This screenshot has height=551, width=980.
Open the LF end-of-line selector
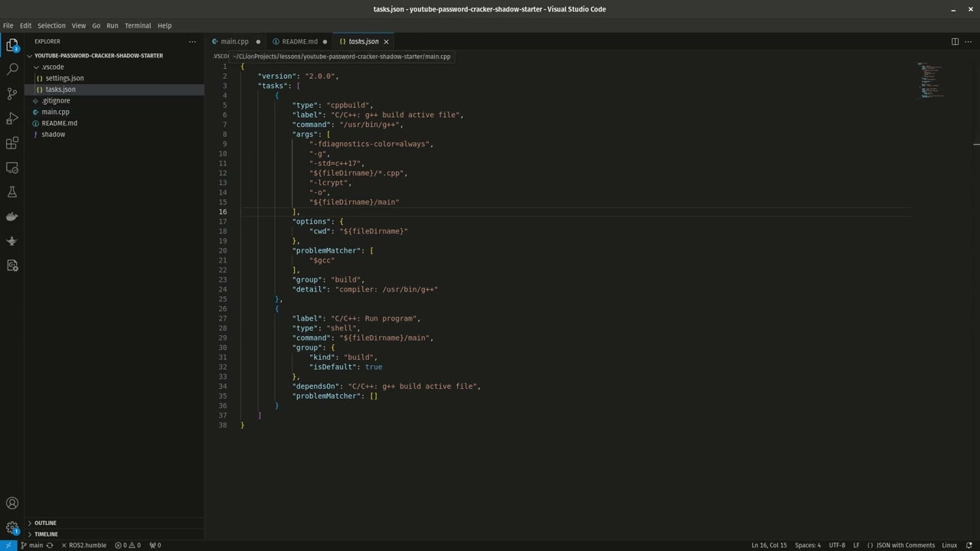pyautogui.click(x=857, y=546)
